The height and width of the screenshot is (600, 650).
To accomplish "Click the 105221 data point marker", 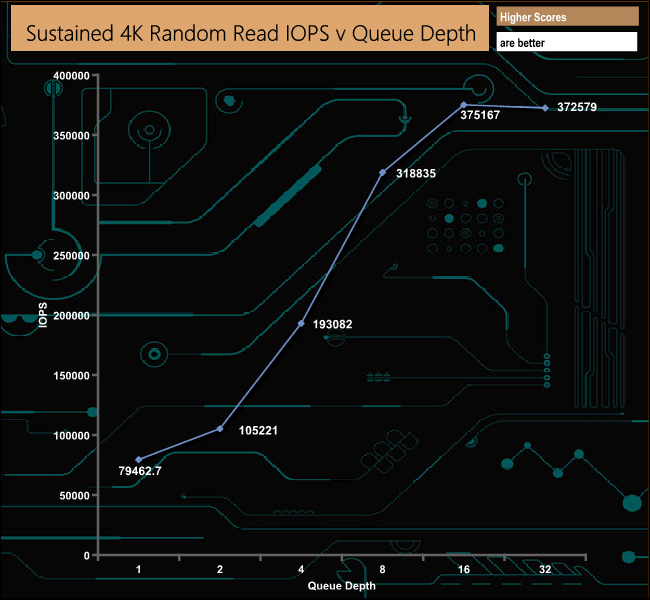I will click(220, 429).
